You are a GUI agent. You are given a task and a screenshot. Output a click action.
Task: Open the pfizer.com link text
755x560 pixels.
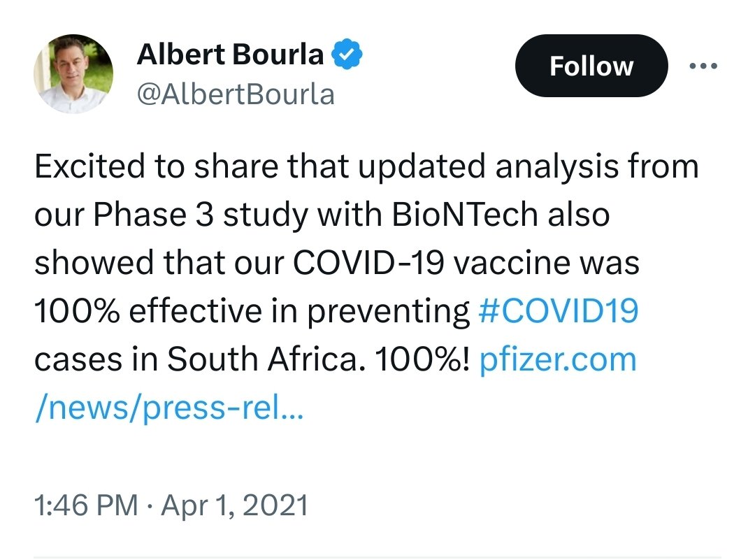[558, 360]
